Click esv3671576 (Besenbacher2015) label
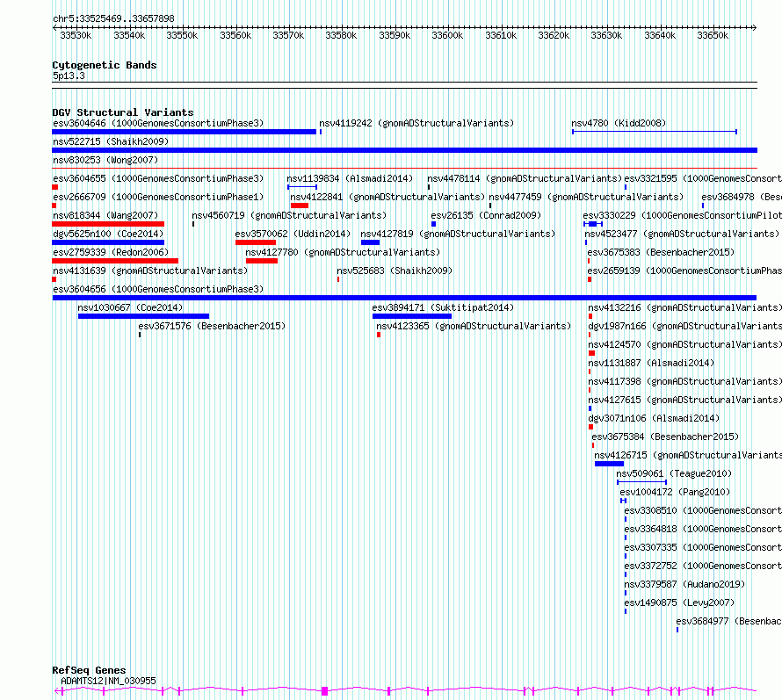Screen dimensions: 782x700 212,326
